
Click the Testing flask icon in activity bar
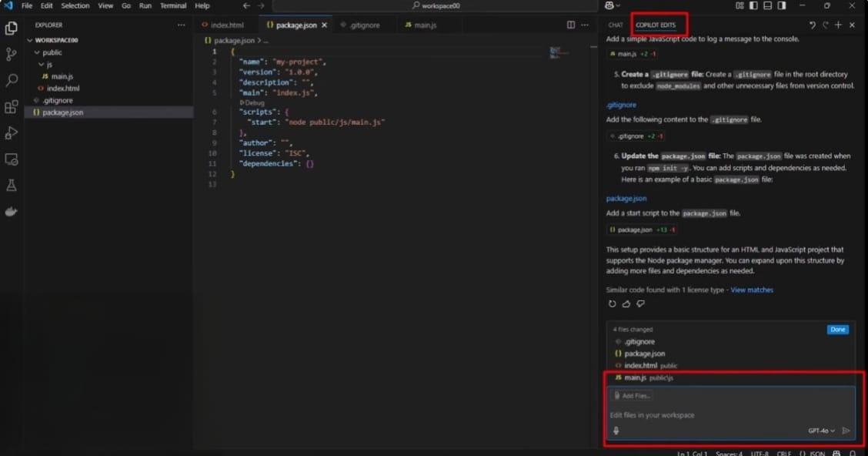point(11,185)
